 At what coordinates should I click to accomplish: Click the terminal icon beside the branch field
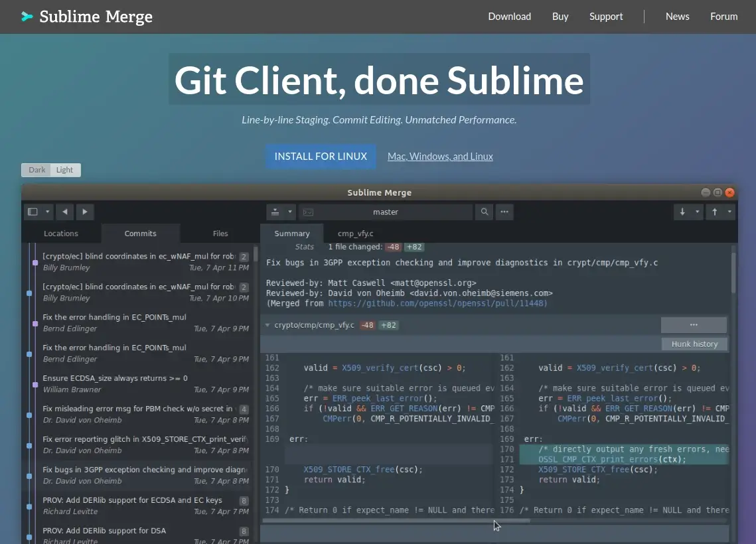(307, 212)
